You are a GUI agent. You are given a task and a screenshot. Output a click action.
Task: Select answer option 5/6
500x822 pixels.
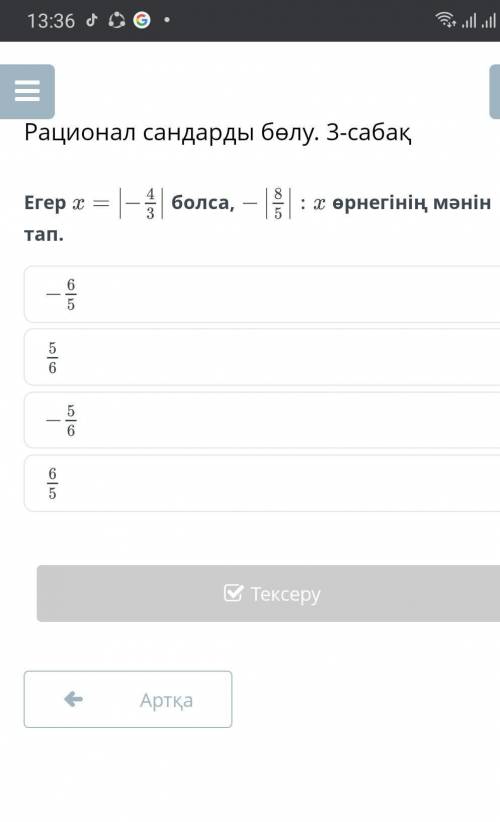[262, 357]
